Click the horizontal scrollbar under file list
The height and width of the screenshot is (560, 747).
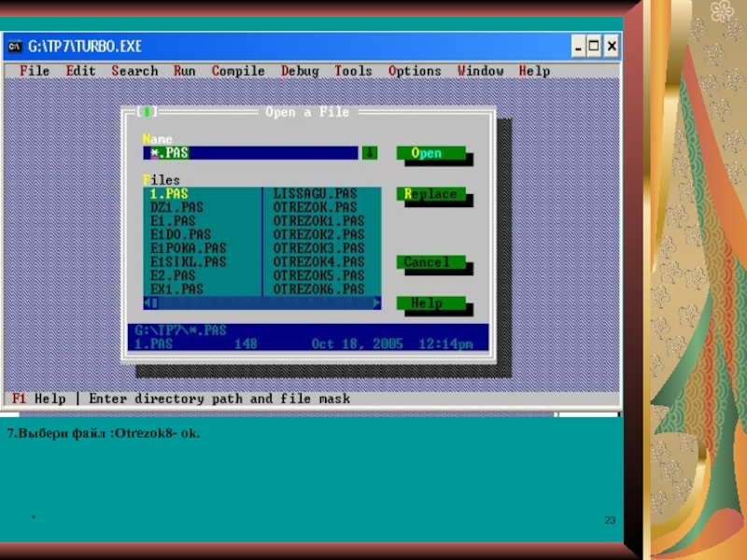point(263,303)
